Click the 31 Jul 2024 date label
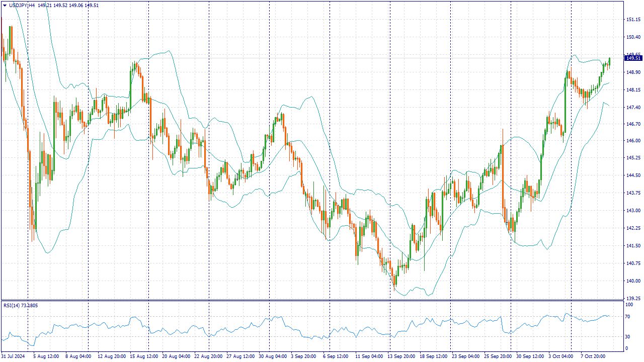The image size is (644, 362). click(x=13, y=356)
